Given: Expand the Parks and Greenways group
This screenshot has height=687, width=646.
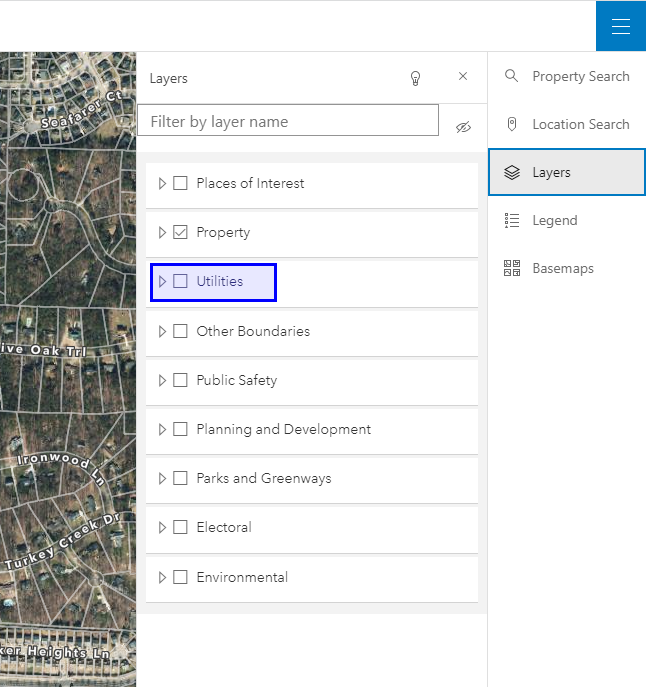Looking at the screenshot, I should pyautogui.click(x=162, y=478).
